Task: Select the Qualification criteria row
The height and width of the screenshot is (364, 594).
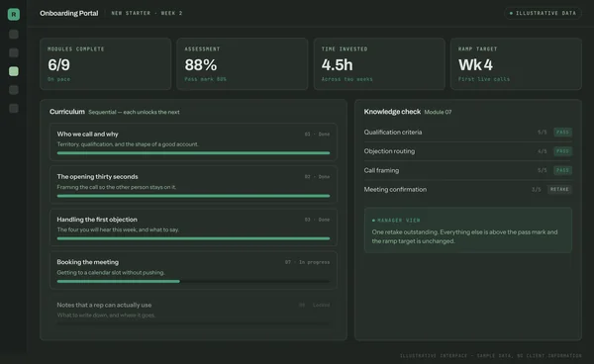Action: pyautogui.click(x=468, y=133)
